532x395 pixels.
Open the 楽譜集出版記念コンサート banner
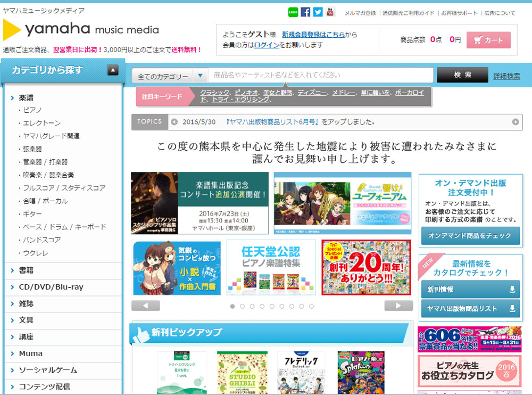(200, 203)
